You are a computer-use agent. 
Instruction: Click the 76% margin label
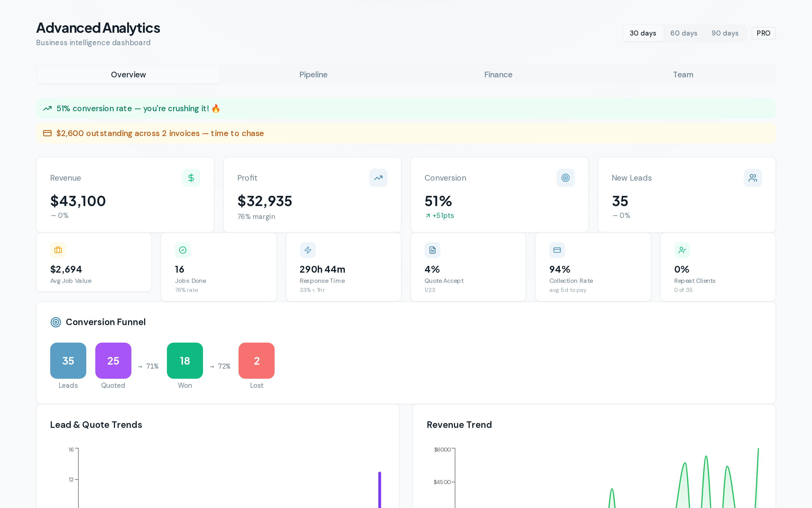click(256, 217)
